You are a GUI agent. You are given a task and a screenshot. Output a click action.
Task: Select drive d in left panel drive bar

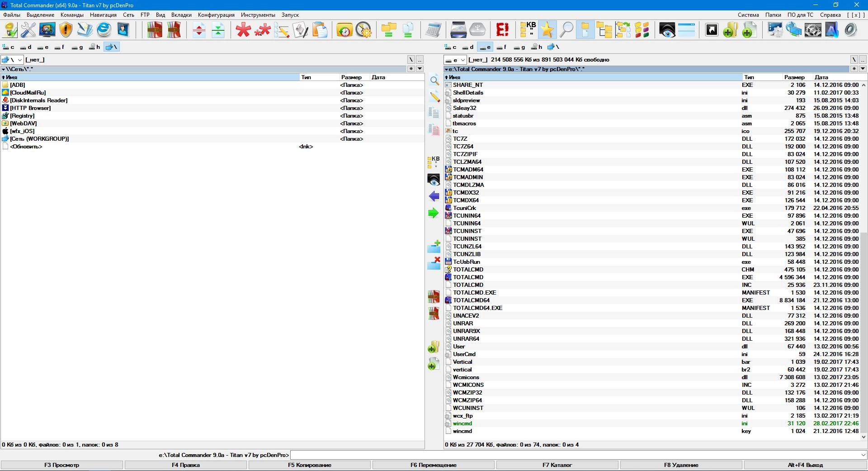(26, 47)
